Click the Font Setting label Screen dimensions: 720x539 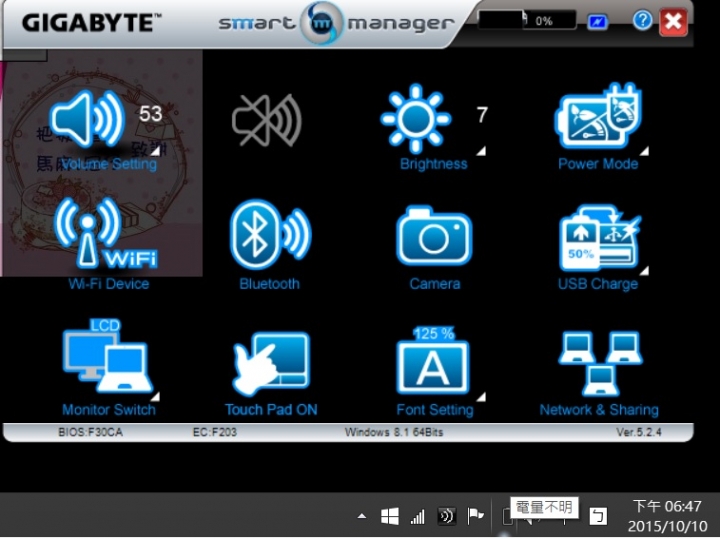pos(435,410)
